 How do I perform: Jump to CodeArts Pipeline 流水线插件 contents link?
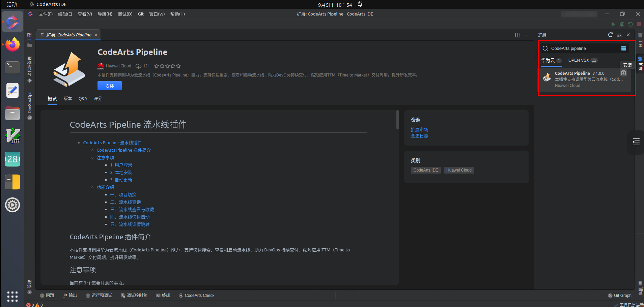112,143
